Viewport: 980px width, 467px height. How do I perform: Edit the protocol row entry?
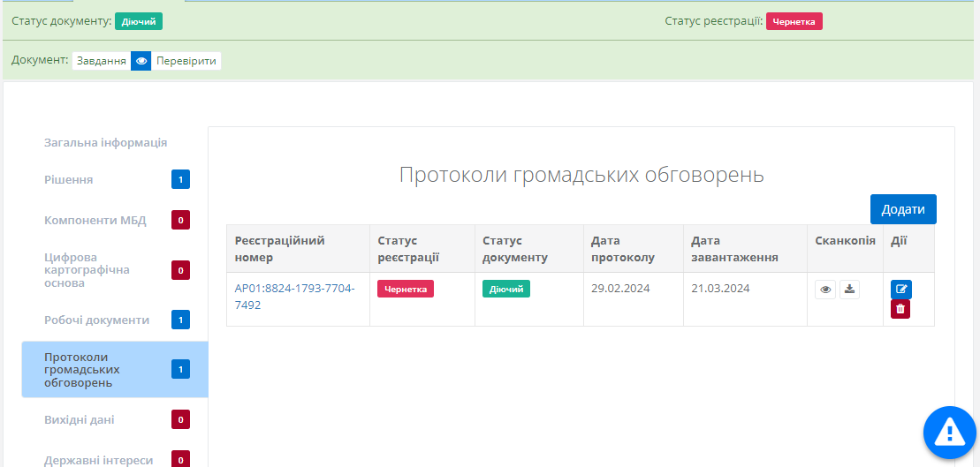900,290
